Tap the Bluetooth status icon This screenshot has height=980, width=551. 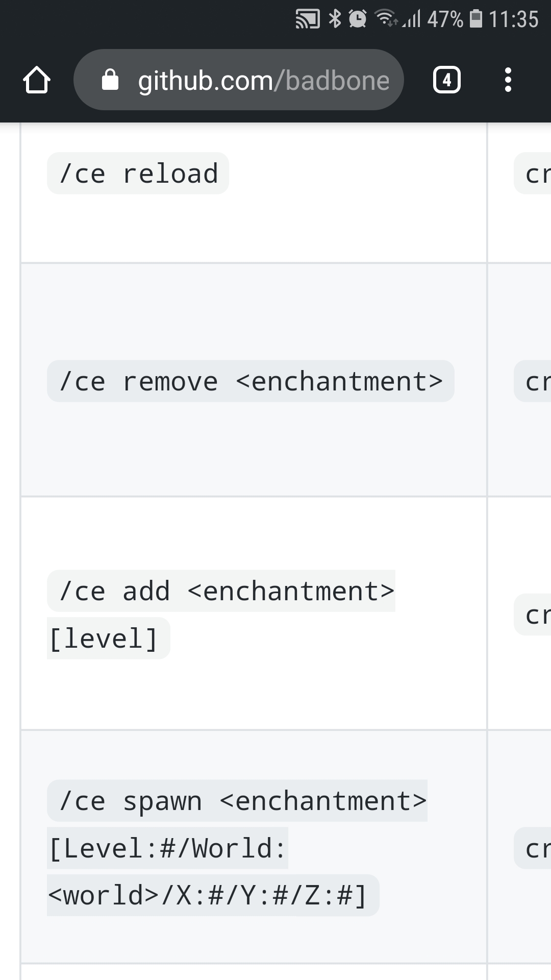tap(335, 19)
